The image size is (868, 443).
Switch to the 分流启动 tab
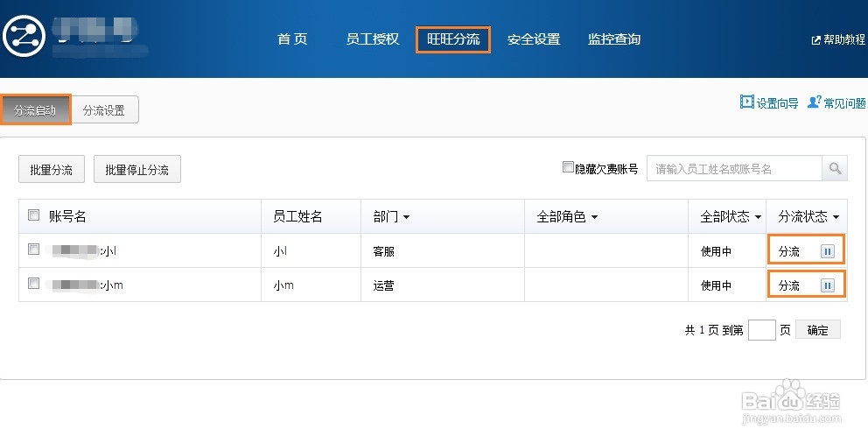[35, 109]
